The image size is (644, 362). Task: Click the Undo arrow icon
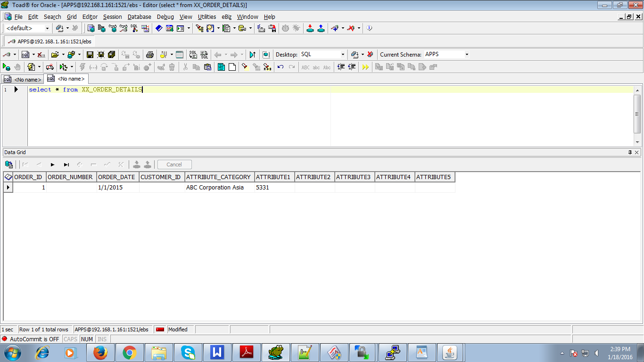click(x=281, y=67)
